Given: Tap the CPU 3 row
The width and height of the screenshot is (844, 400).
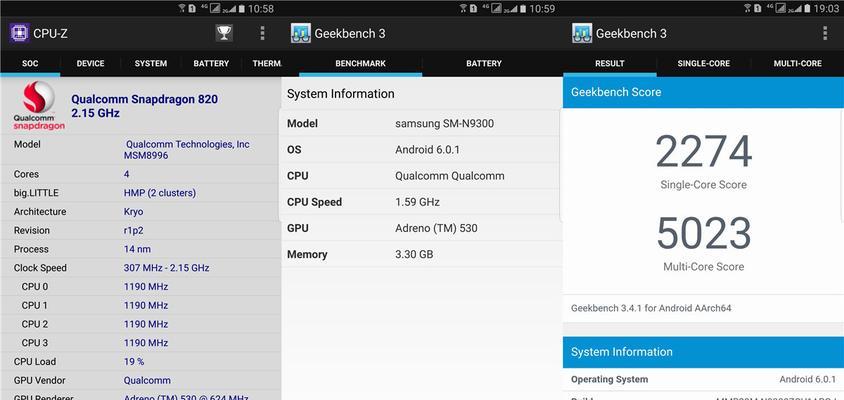Looking at the screenshot, I should click(141, 343).
